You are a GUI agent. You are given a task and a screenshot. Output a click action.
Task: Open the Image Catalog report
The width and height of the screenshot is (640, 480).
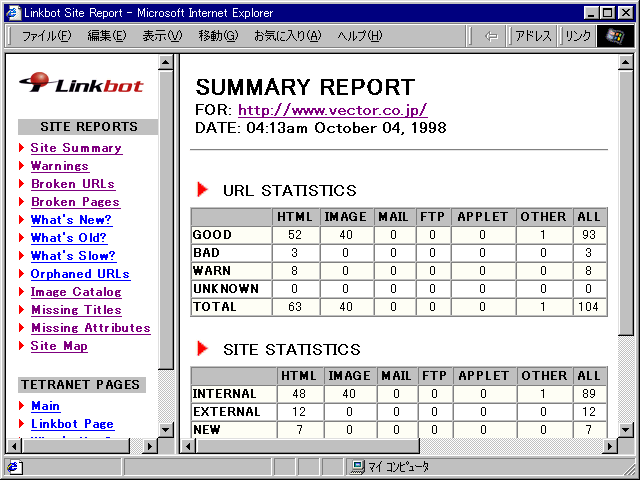(x=76, y=292)
